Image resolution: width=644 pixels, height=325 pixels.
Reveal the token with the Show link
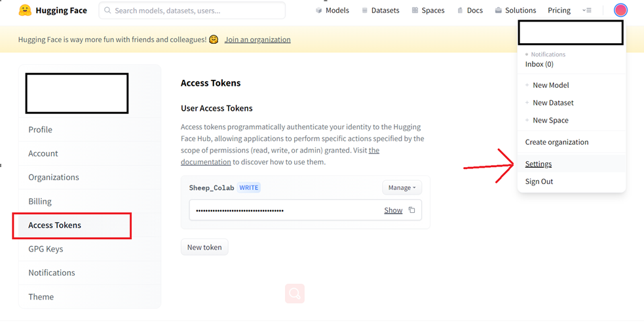click(x=393, y=210)
